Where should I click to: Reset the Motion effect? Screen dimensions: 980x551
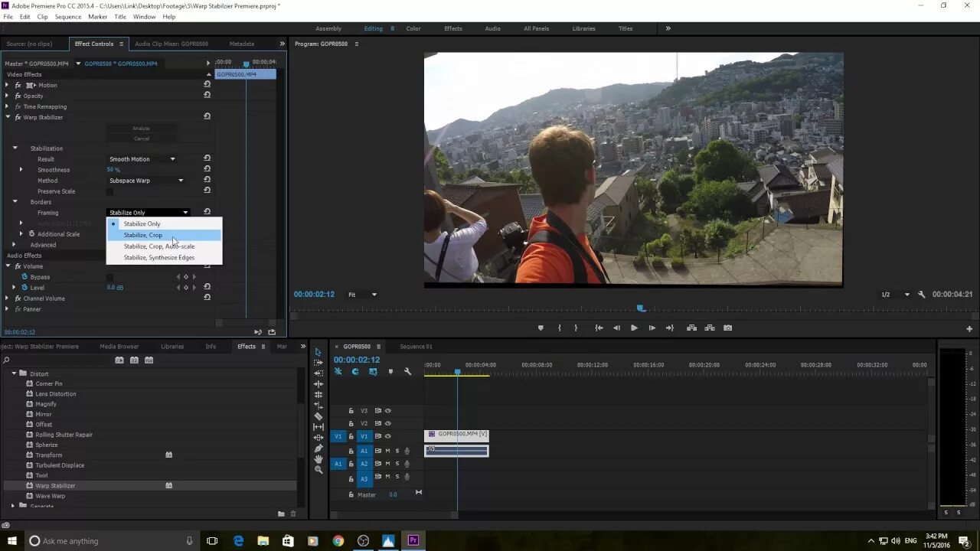[207, 84]
